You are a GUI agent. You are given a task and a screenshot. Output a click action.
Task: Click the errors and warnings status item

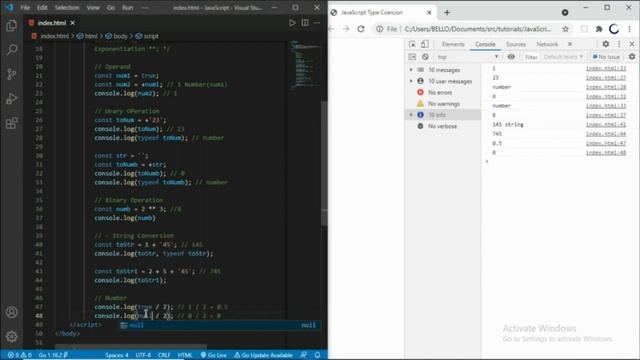pos(20,355)
